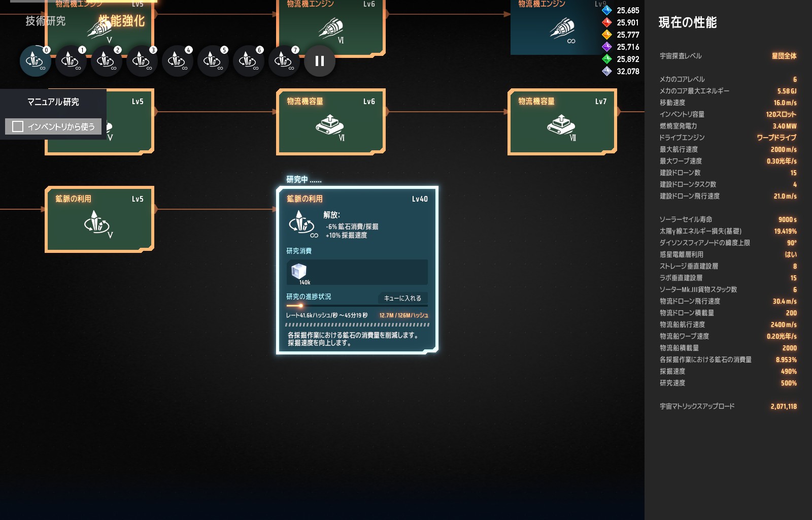This screenshot has height=520, width=812.
Task: Select research queue slot 4 icon
Action: tap(177, 61)
